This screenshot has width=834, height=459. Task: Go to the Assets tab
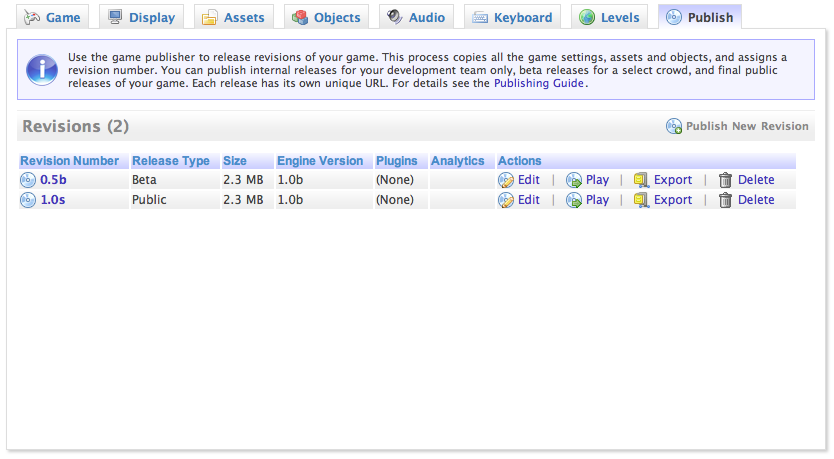(234, 17)
